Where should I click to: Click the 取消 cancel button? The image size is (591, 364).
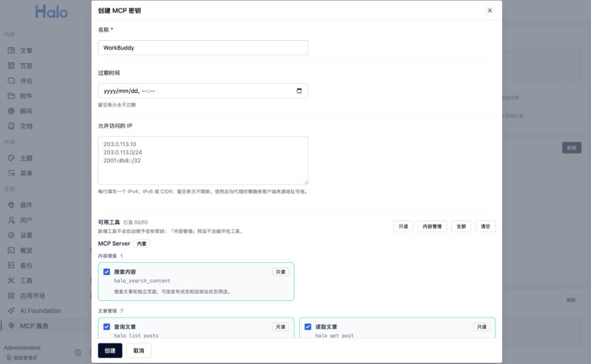tap(139, 350)
